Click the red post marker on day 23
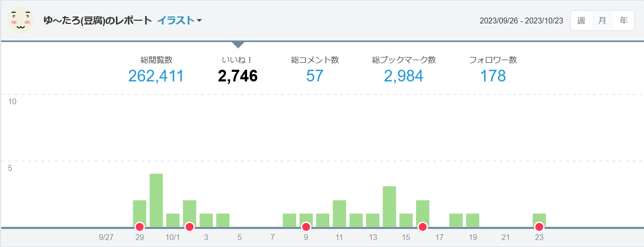The image size is (644, 247). [x=539, y=227]
